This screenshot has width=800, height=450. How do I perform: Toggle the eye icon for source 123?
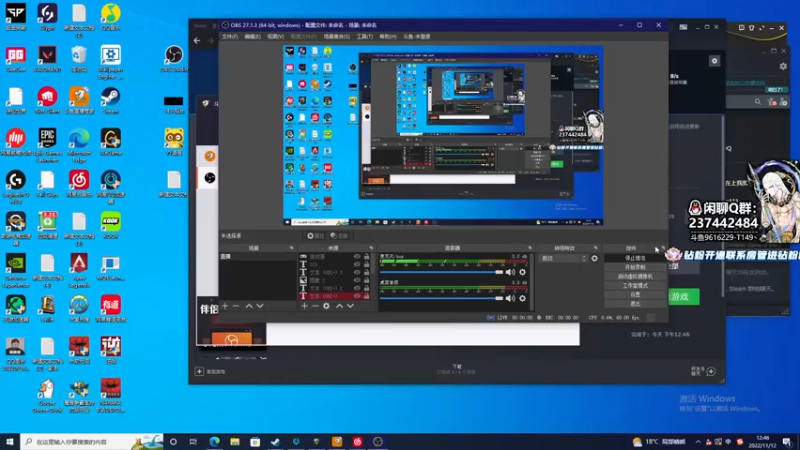tap(357, 264)
